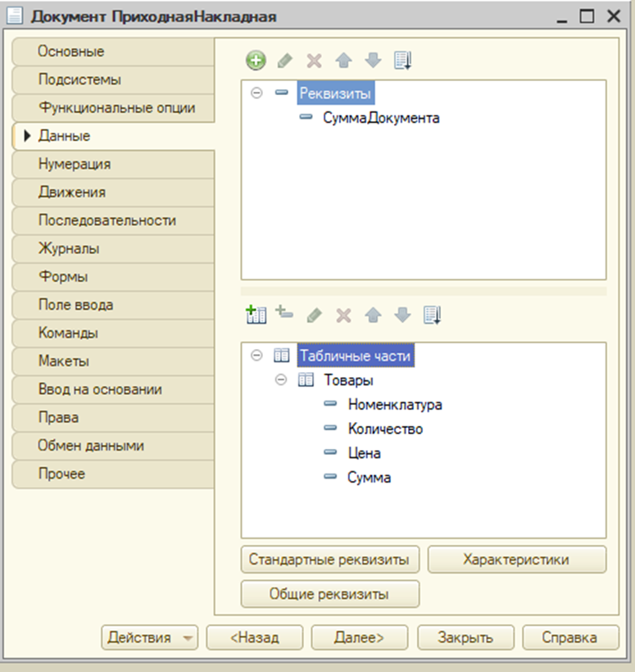Select the Товары tabular section
Viewport: 635px width, 672px height.
pos(348,380)
